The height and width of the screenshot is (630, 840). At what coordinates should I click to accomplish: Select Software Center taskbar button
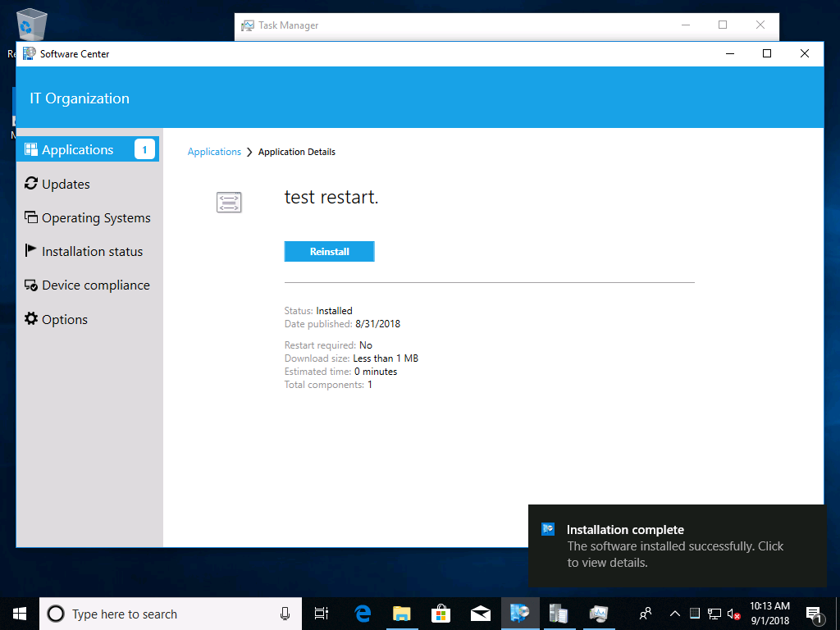[519, 614]
